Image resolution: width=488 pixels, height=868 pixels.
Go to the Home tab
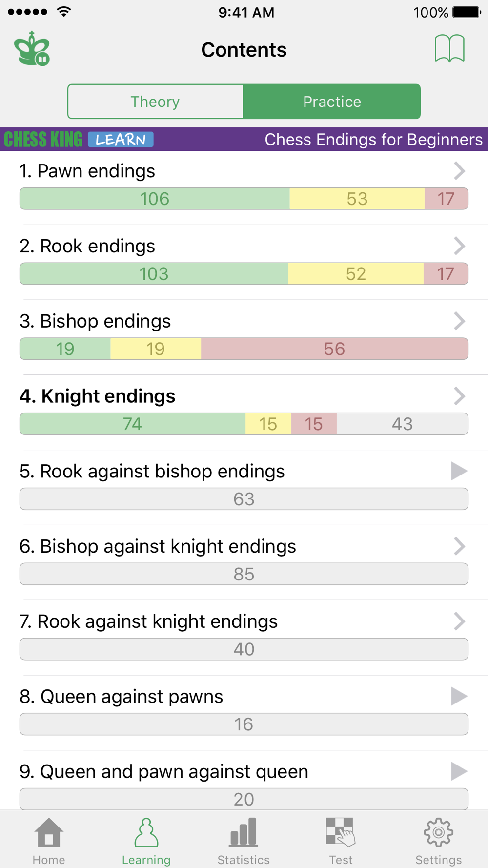click(49, 841)
